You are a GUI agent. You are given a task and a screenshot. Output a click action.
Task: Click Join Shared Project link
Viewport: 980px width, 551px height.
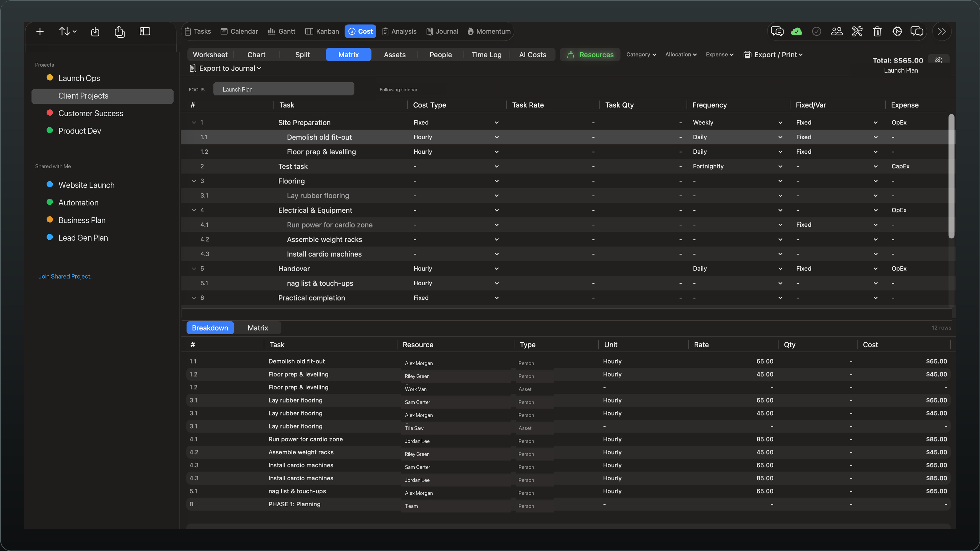66,276
